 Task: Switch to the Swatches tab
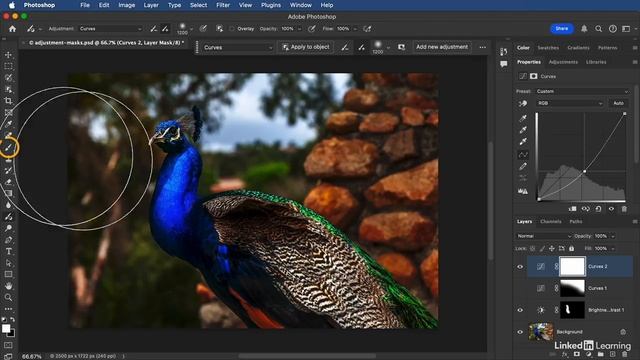click(548, 48)
